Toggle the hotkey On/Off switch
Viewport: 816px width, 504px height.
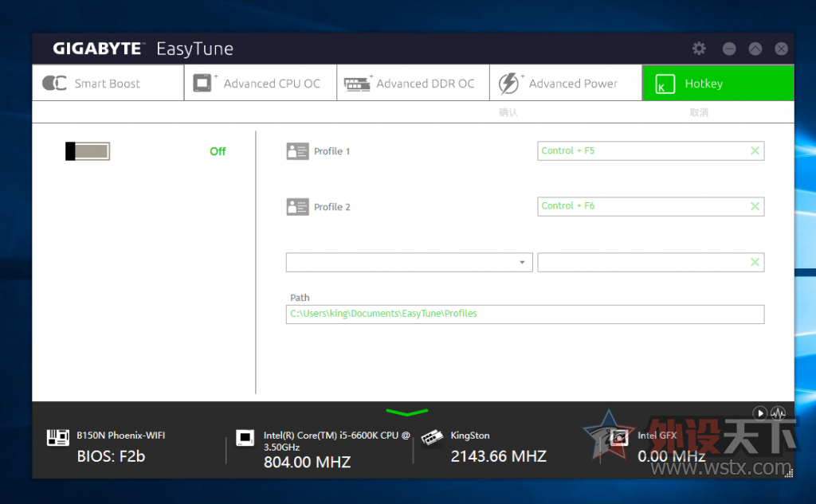88,151
